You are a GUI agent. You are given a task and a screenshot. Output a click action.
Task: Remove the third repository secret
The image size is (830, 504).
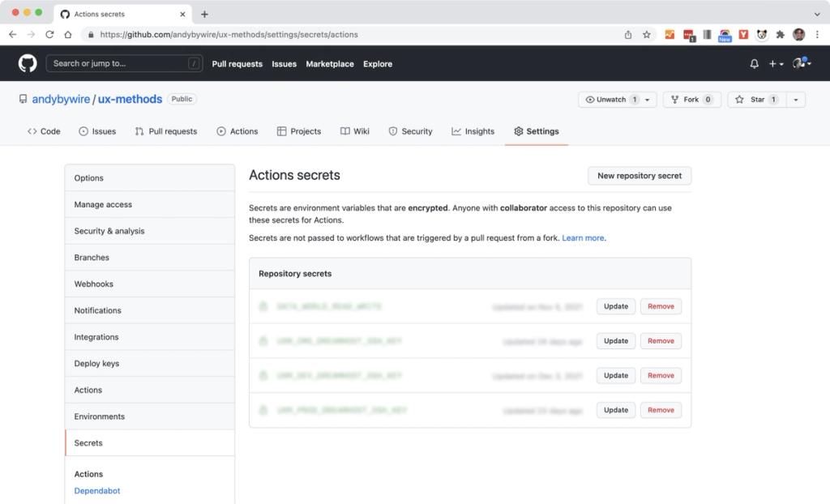661,375
